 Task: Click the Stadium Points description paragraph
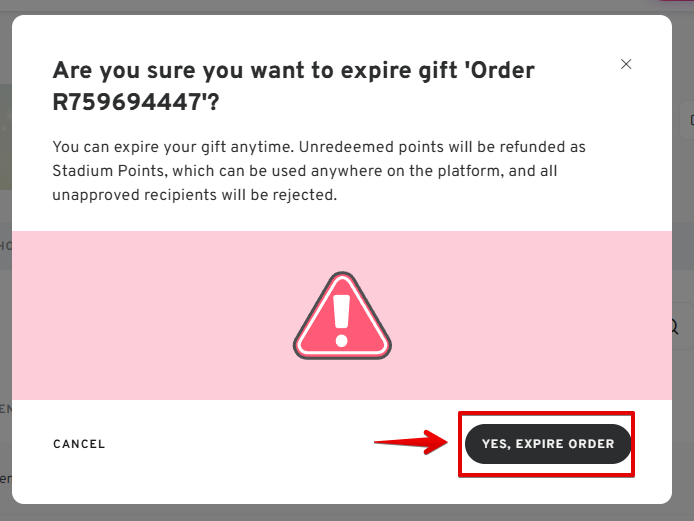point(318,171)
